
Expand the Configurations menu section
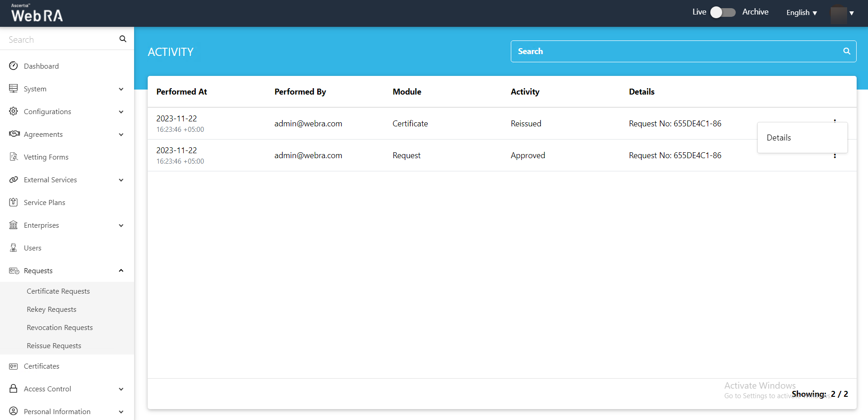click(x=121, y=112)
